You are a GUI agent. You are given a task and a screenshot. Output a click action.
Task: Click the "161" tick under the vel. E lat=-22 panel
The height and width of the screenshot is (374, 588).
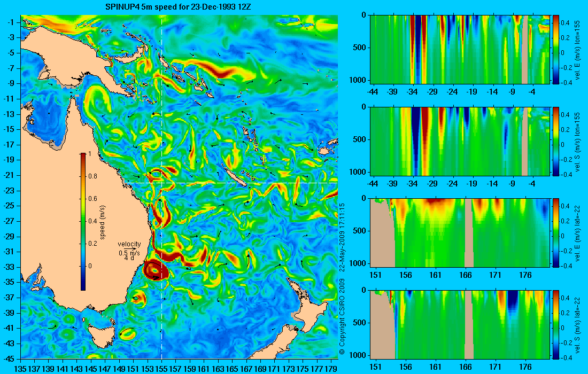(x=435, y=275)
